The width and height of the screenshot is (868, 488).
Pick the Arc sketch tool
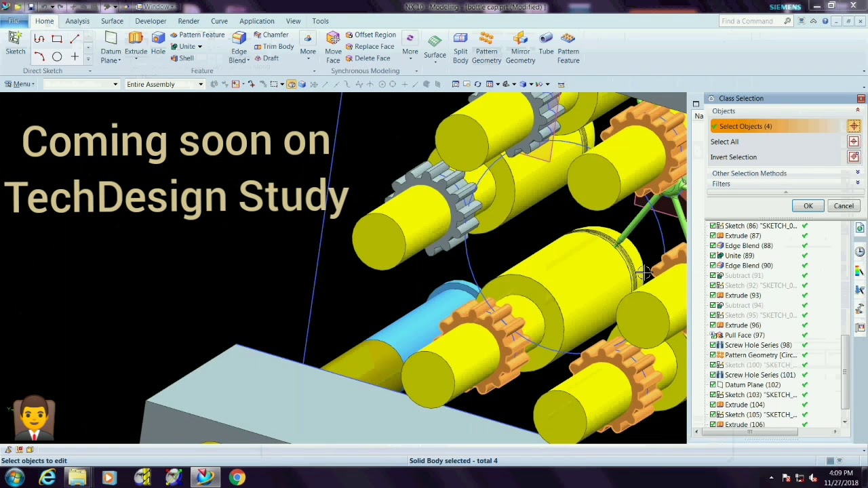[39, 57]
